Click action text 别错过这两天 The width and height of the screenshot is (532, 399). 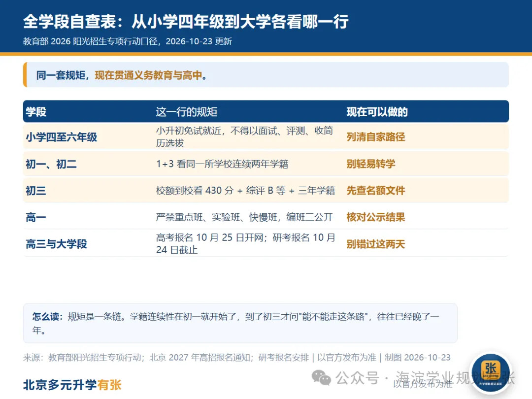(375, 244)
